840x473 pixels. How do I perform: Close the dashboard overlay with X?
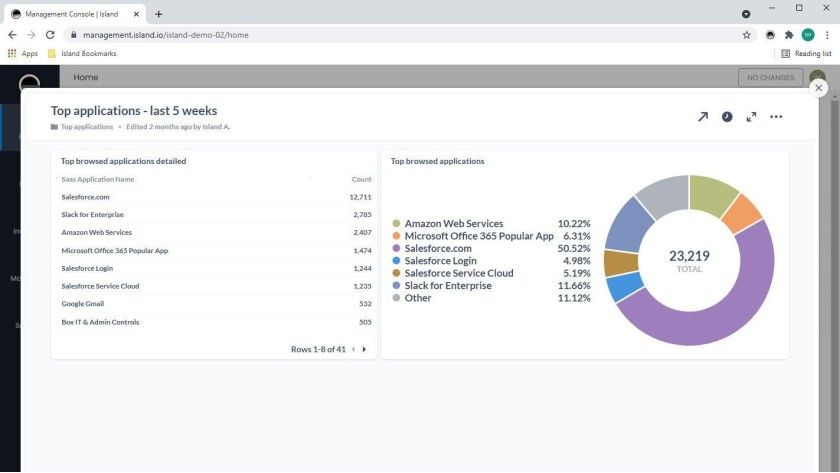818,88
